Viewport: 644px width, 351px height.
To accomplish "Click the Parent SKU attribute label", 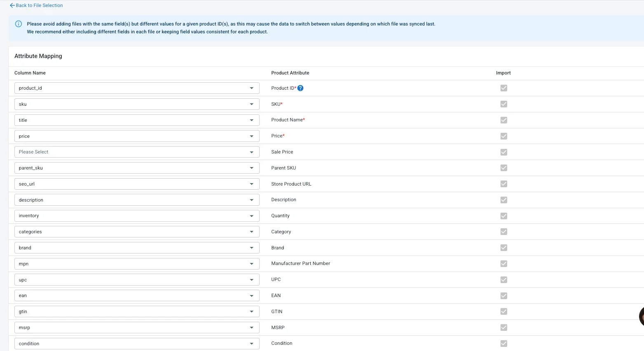I will pyautogui.click(x=283, y=168).
